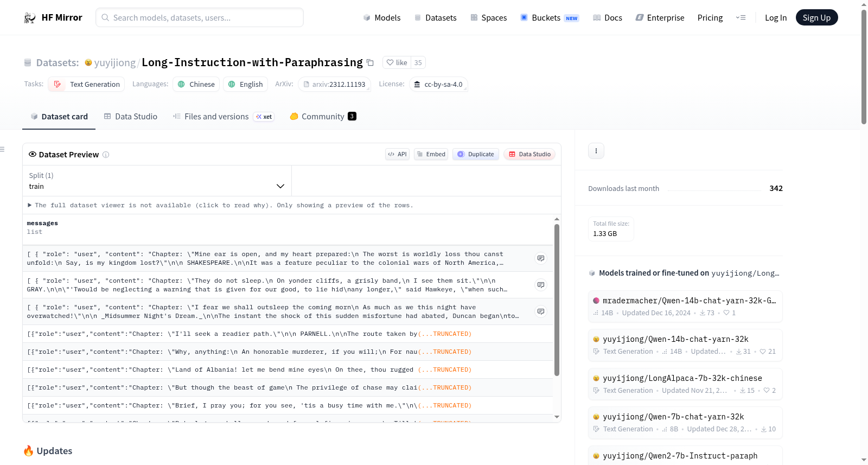Image resolution: width=868 pixels, height=465 pixels.
Task: Open the Spaces nav item
Action: (489, 18)
